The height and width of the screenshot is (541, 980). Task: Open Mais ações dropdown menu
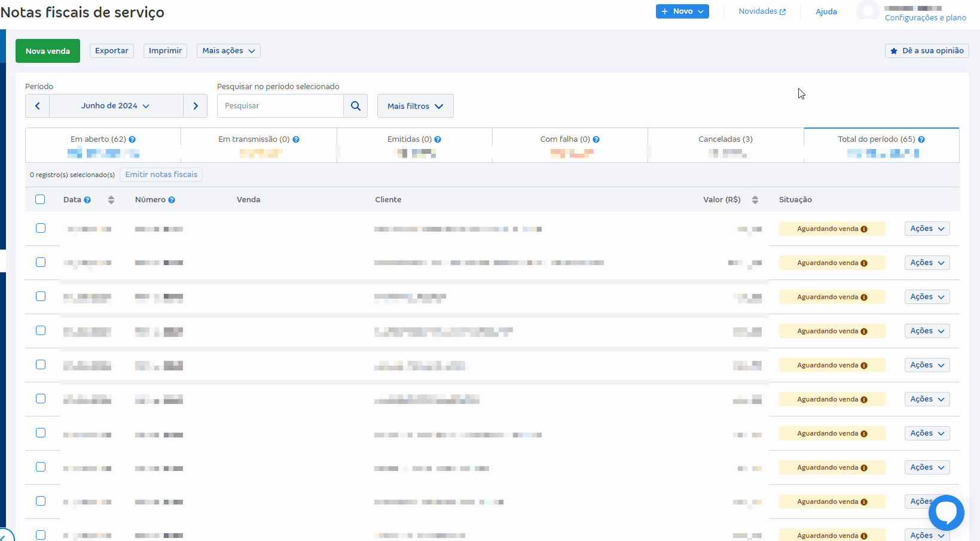click(x=228, y=51)
